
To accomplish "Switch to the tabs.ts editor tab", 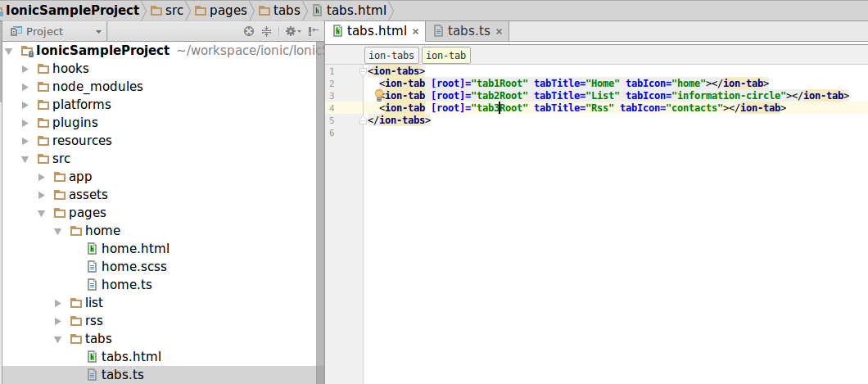I will 468,31.
